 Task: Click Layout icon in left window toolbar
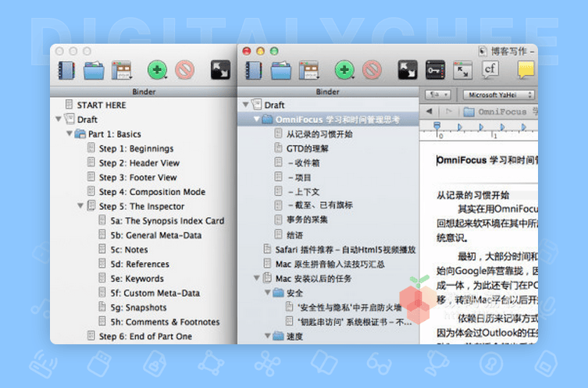tap(122, 70)
